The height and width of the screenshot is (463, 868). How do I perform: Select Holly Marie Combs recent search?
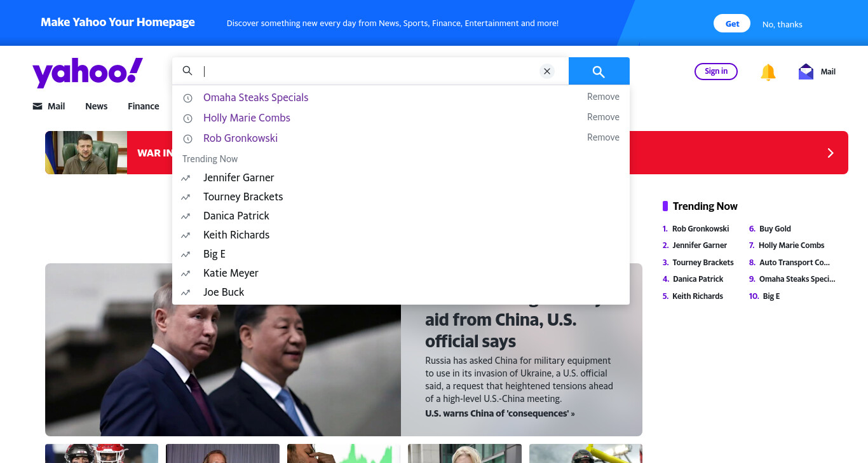coord(247,118)
